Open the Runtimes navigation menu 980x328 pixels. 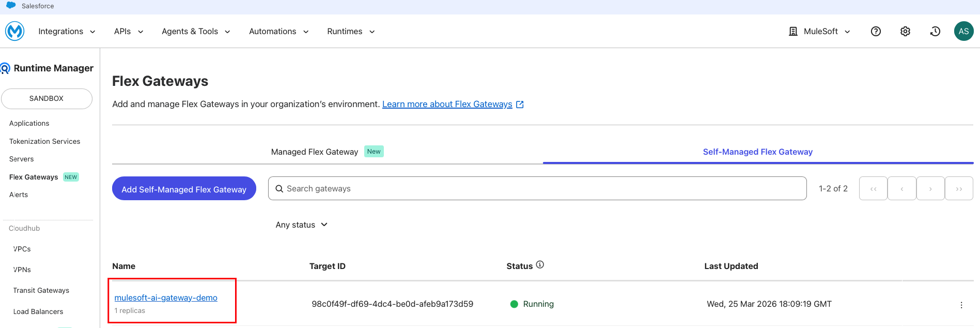point(351,32)
